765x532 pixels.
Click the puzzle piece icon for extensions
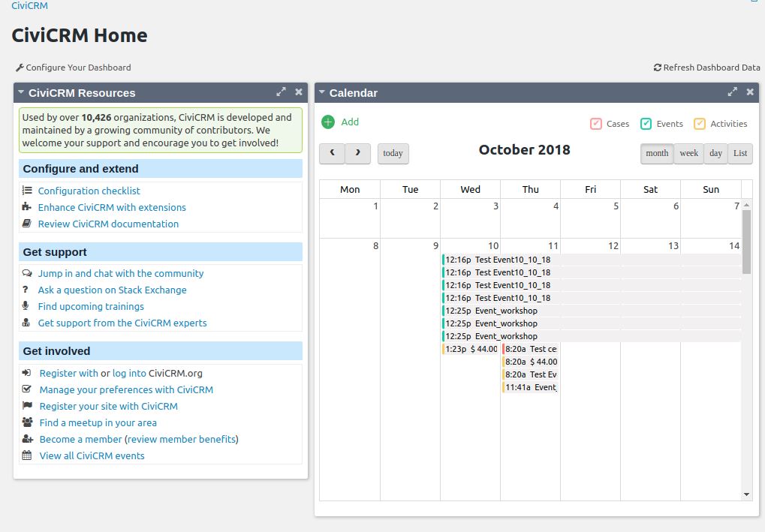(x=27, y=207)
